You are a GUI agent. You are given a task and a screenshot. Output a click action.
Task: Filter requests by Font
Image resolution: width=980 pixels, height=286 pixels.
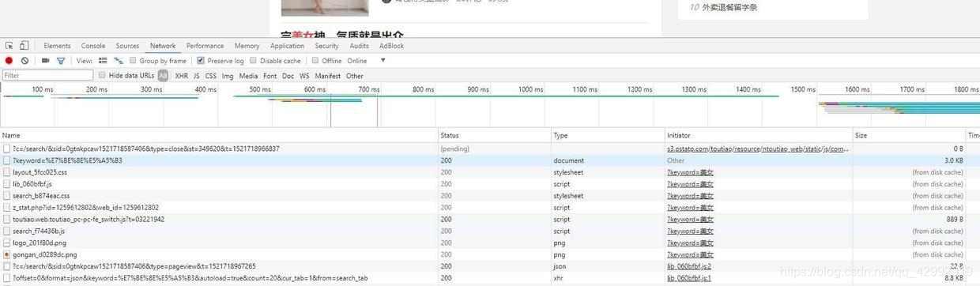click(270, 76)
